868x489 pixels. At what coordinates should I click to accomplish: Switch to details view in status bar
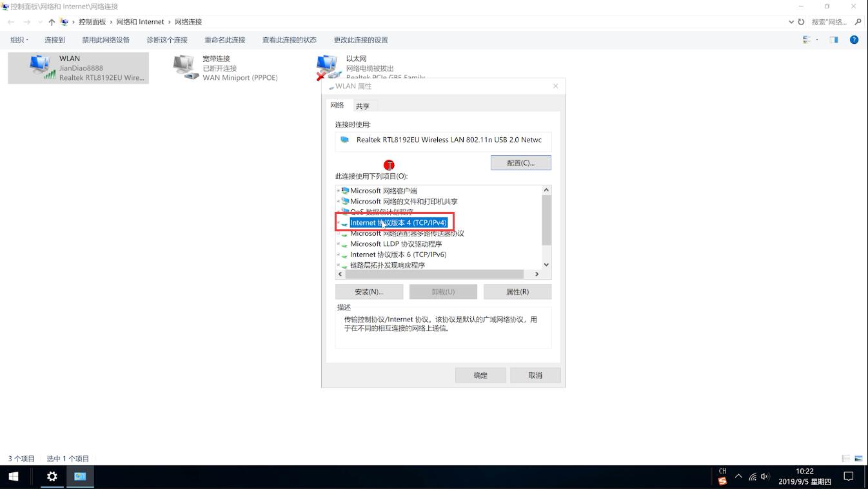[845, 459]
